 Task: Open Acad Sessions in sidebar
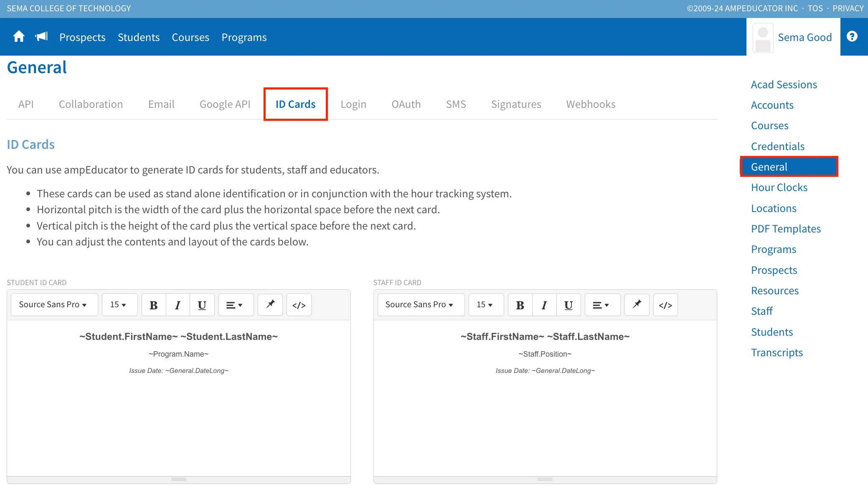784,84
